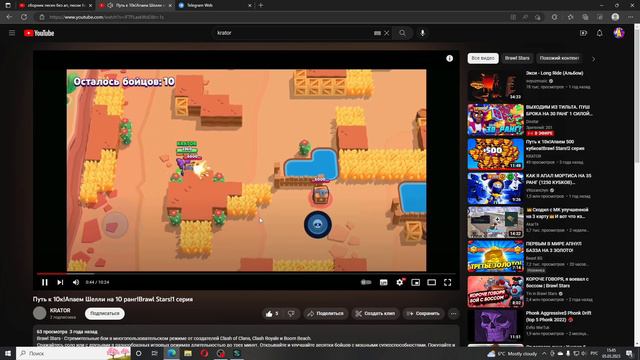The height and width of the screenshot is (360, 640).
Task: Go to the YouTube home logo
Action: point(39,33)
